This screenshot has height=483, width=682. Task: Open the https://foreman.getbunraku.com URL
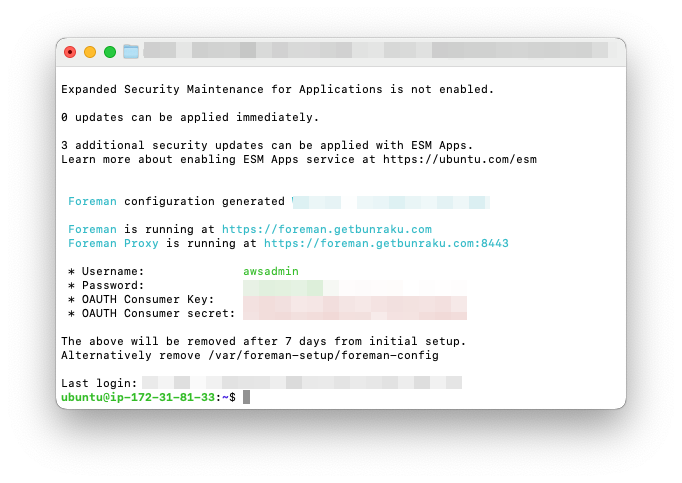[327, 229]
